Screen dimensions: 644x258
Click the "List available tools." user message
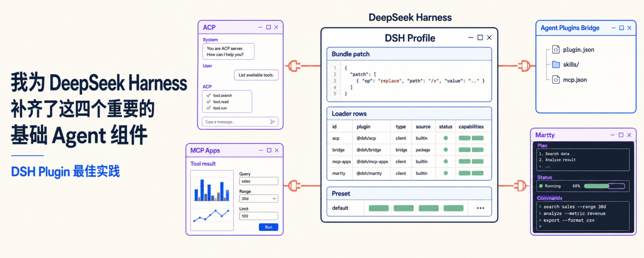[256, 75]
